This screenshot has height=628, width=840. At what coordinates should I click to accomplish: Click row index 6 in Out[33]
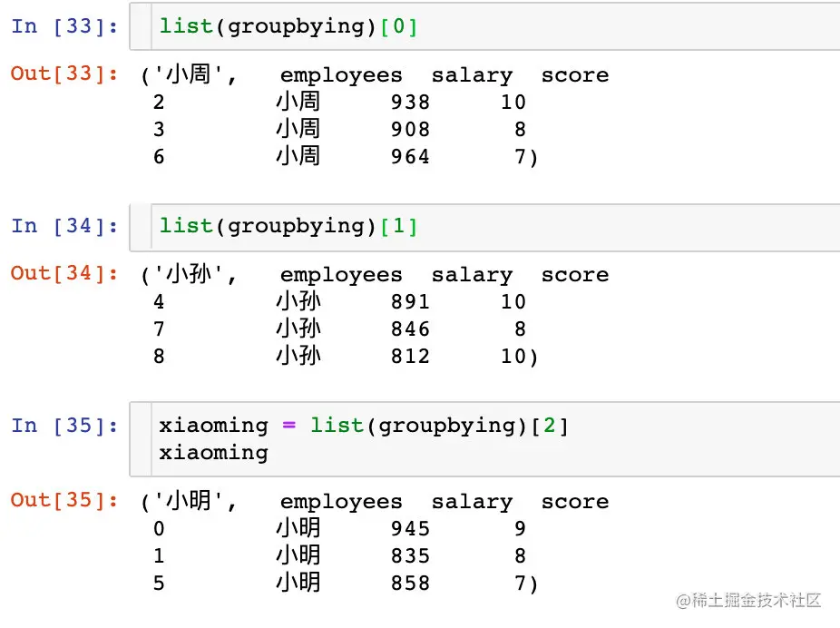159,157
